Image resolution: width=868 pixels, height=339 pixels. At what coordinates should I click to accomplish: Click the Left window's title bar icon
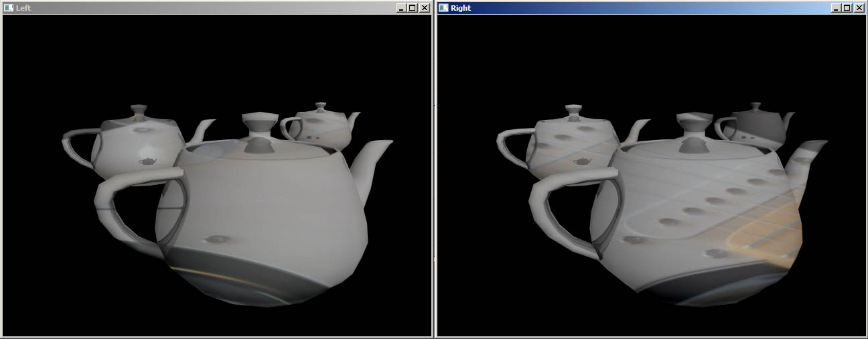coord(9,8)
